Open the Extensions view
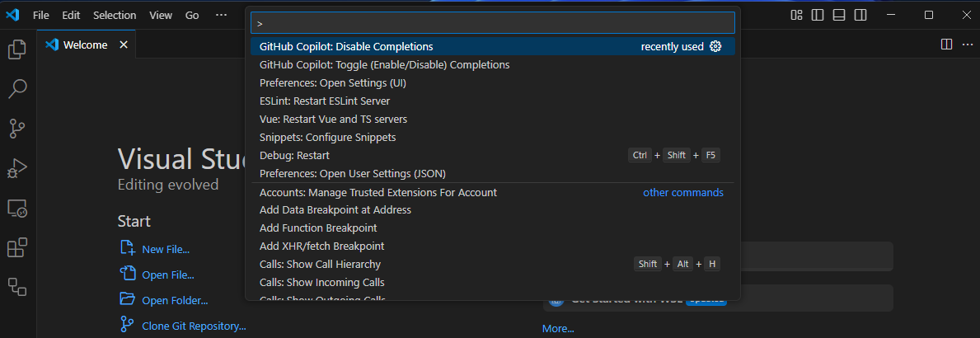Image resolution: width=980 pixels, height=338 pixels. point(17,247)
